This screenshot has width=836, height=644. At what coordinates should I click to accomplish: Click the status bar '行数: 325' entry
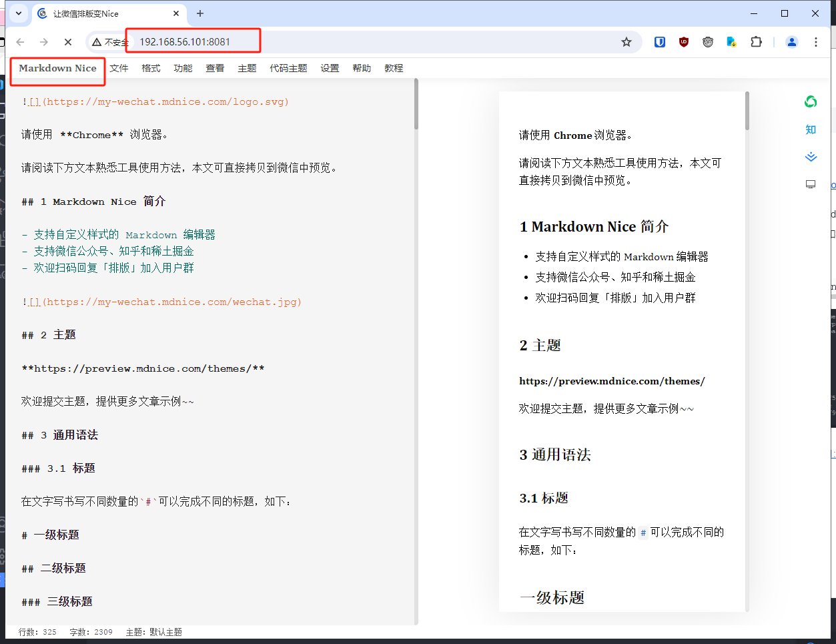37,632
